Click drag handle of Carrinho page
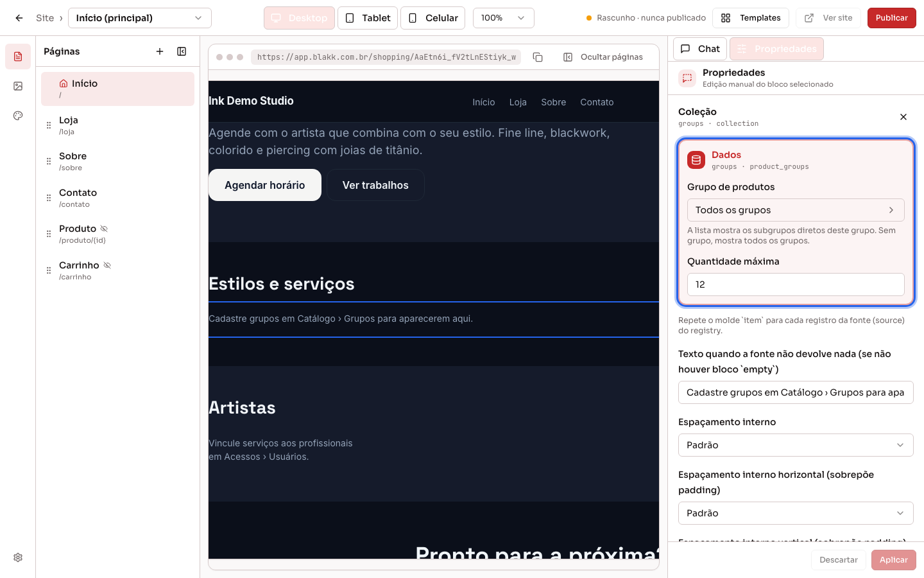Screen dimensions: 924x578 click(49, 270)
